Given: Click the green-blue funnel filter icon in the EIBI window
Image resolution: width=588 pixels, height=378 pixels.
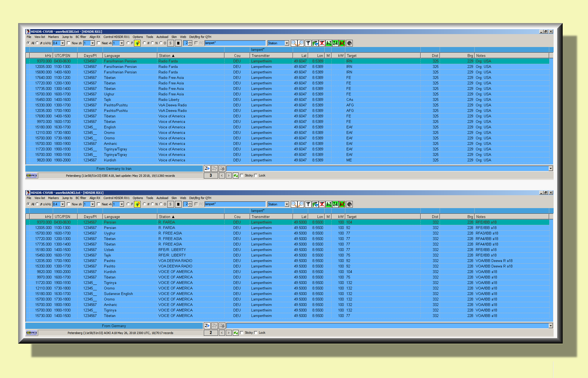Looking at the screenshot, I should pyautogui.click(x=315, y=43).
